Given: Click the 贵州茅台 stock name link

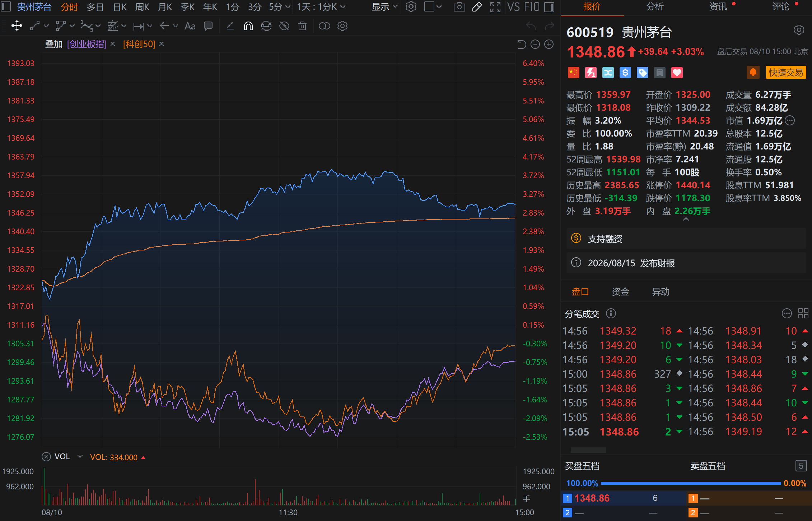Looking at the screenshot, I should 34,7.
